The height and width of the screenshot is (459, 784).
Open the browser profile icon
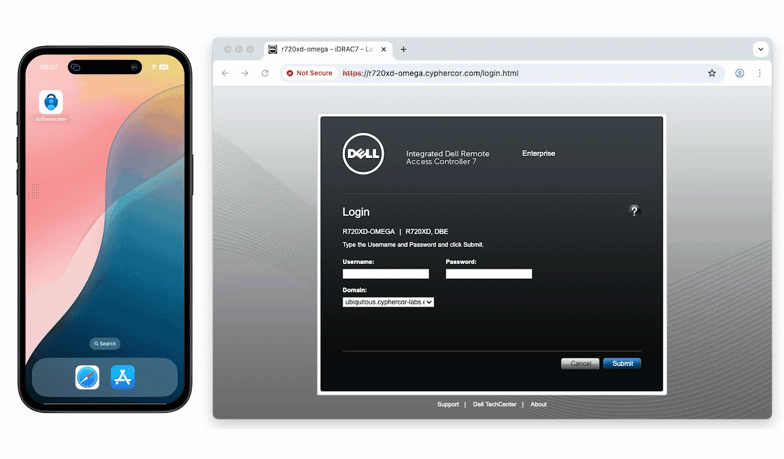point(740,73)
